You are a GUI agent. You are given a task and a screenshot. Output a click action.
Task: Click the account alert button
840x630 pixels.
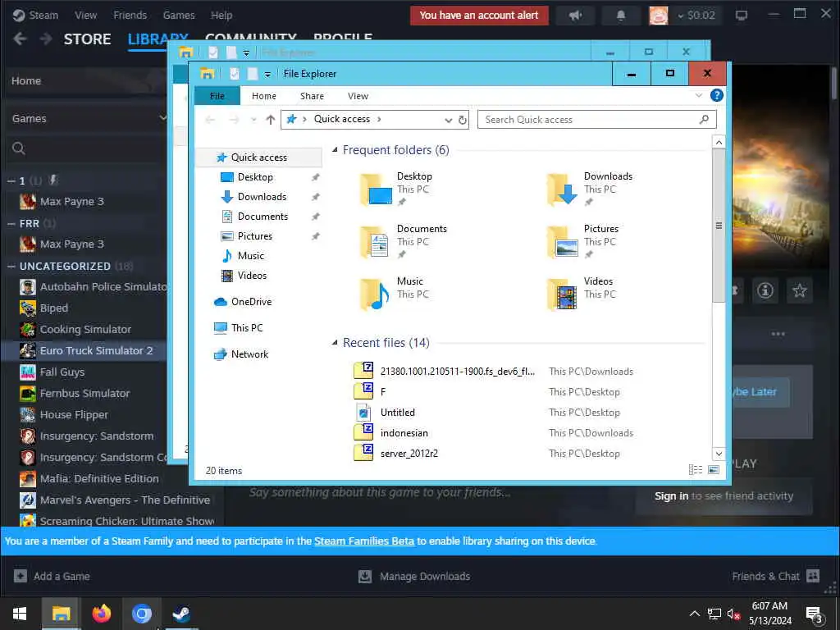(479, 16)
